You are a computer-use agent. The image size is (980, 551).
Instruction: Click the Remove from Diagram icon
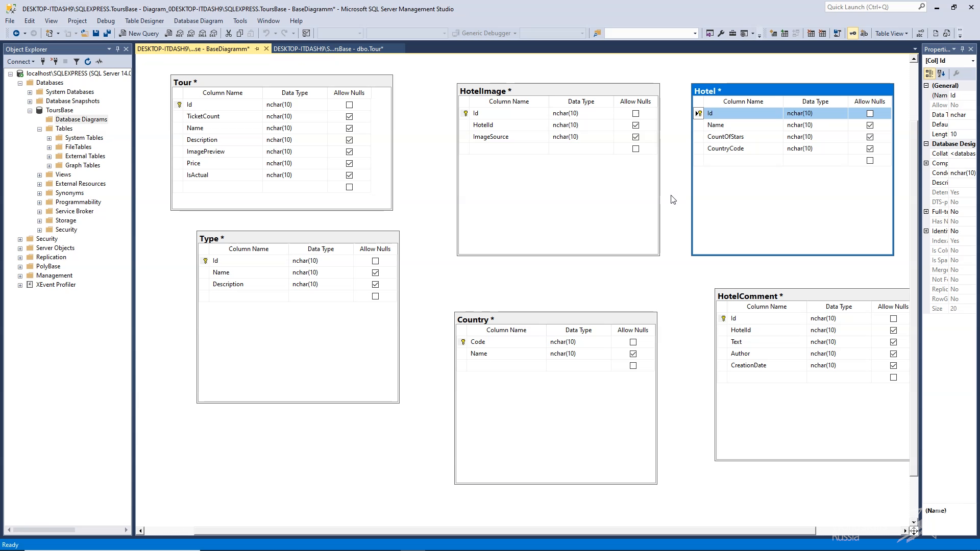(x=822, y=33)
